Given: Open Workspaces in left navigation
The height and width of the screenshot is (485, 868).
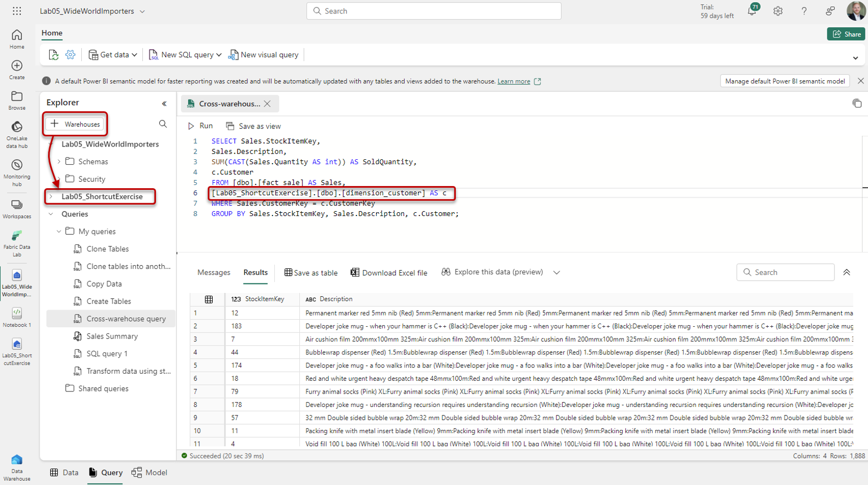Looking at the screenshot, I should pos(17,209).
